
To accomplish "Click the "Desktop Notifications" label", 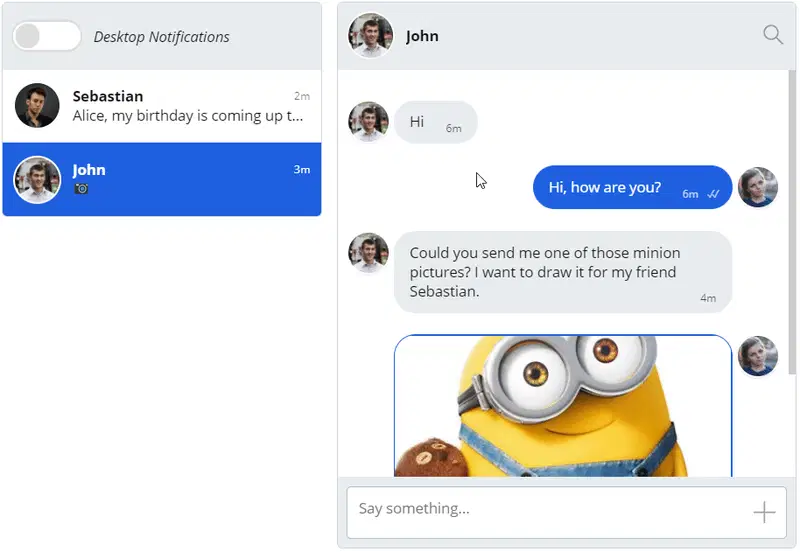I will tap(161, 37).
